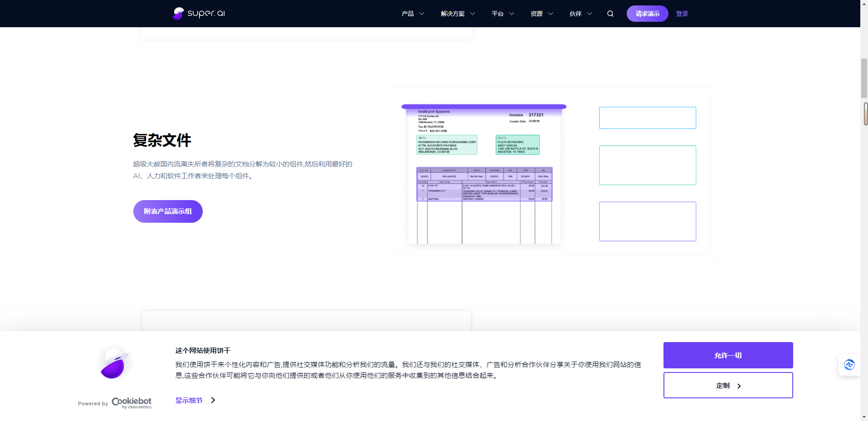Select the 登录 link

[682, 14]
